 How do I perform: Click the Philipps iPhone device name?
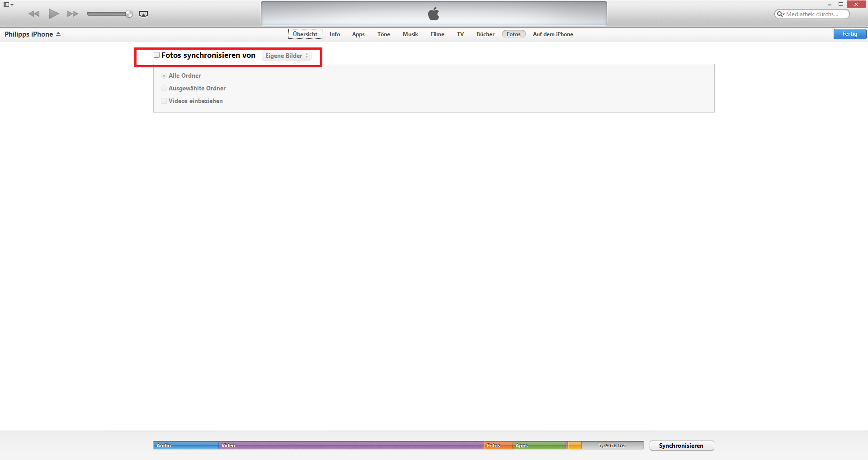pos(28,34)
